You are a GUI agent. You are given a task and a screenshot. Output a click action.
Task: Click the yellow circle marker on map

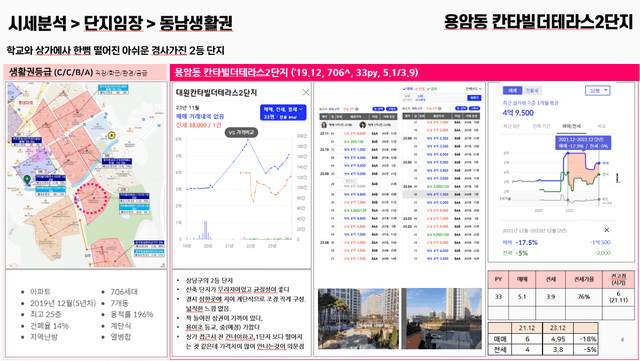[111, 135]
